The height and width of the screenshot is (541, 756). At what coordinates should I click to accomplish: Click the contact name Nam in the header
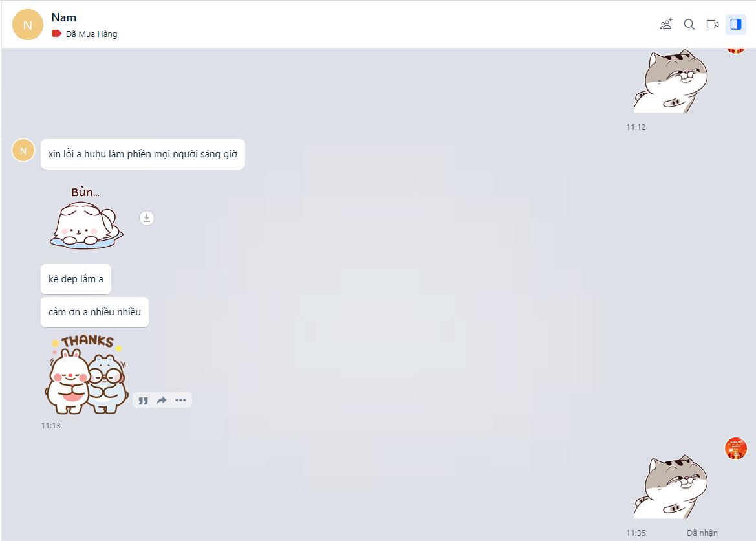tap(63, 17)
